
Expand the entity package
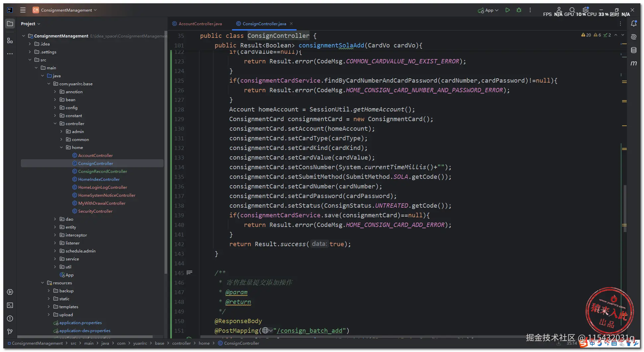[55, 227]
